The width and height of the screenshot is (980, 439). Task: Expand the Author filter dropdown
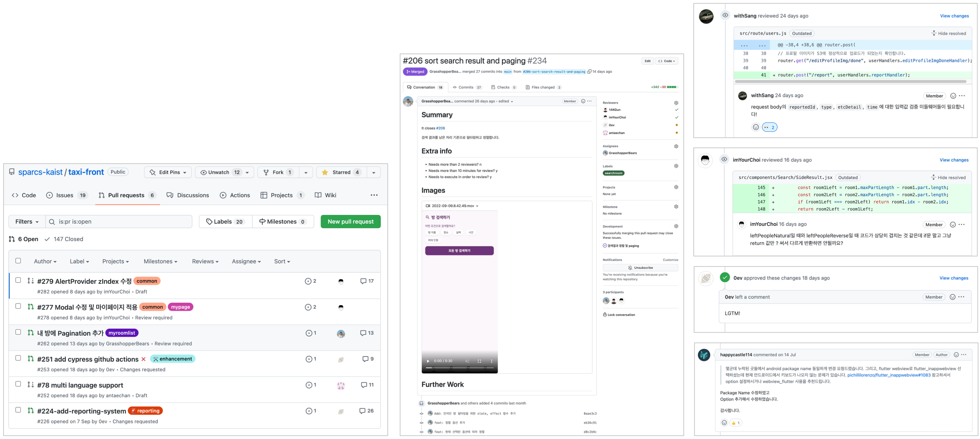click(x=45, y=261)
